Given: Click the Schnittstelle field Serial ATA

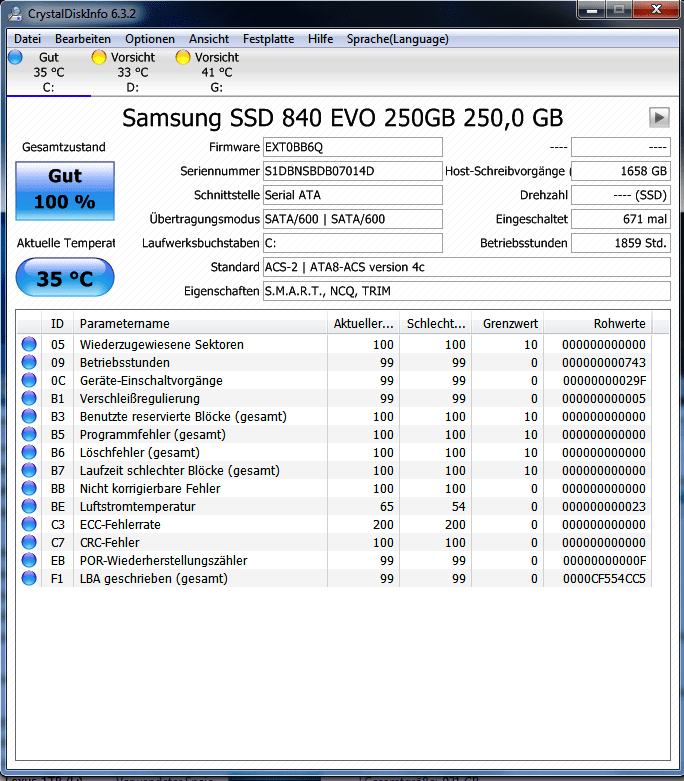Looking at the screenshot, I should pyautogui.click(x=353, y=195).
